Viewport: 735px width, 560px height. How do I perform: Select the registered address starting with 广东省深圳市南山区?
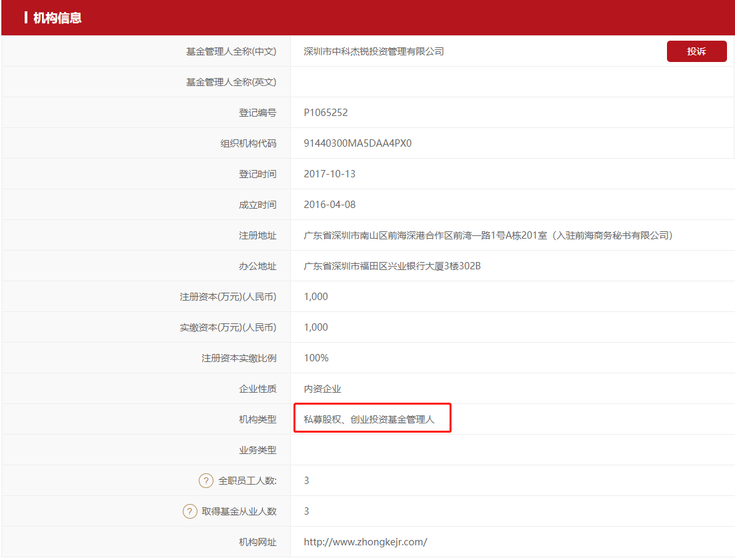[x=488, y=235]
